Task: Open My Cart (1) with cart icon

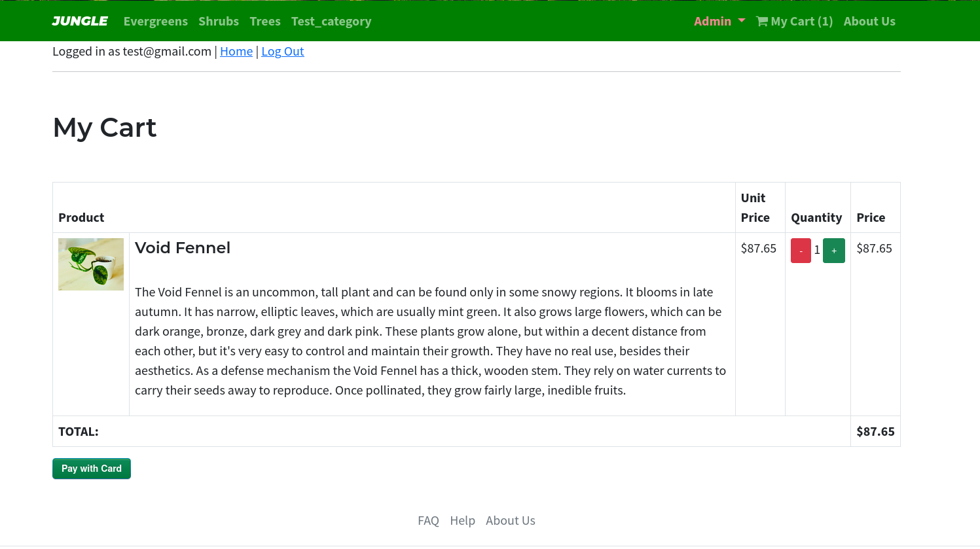Action: click(x=794, y=21)
